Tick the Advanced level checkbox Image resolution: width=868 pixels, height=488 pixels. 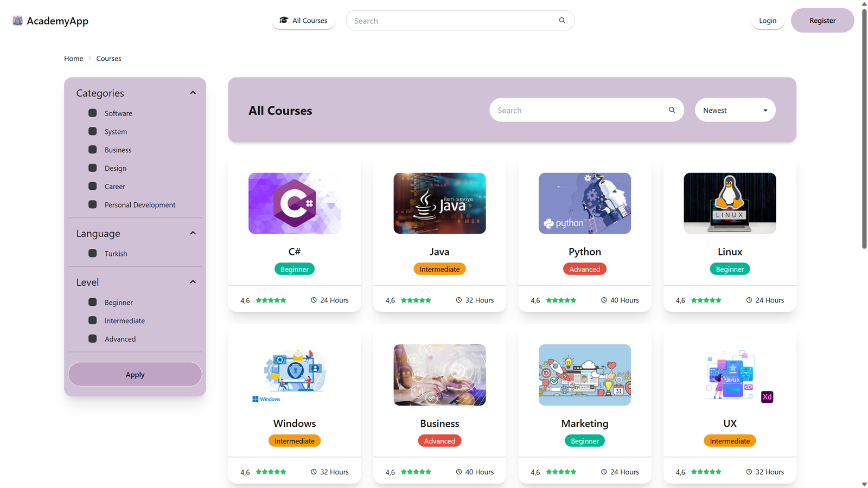(93, 338)
